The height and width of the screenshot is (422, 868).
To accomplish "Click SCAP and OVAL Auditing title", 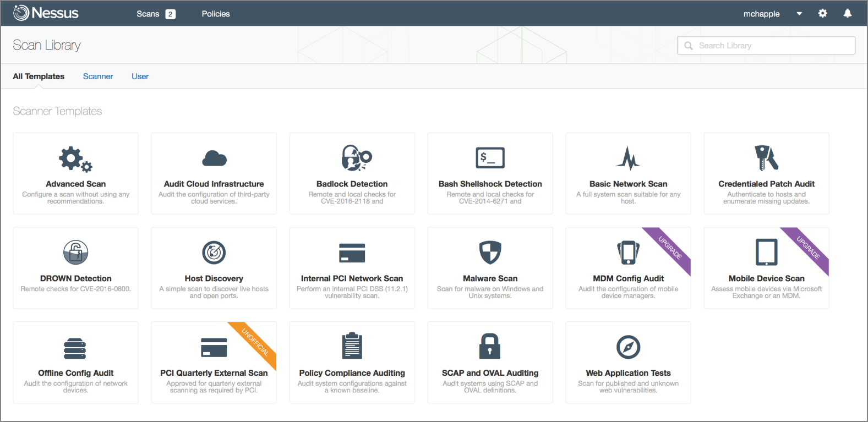I will point(490,373).
